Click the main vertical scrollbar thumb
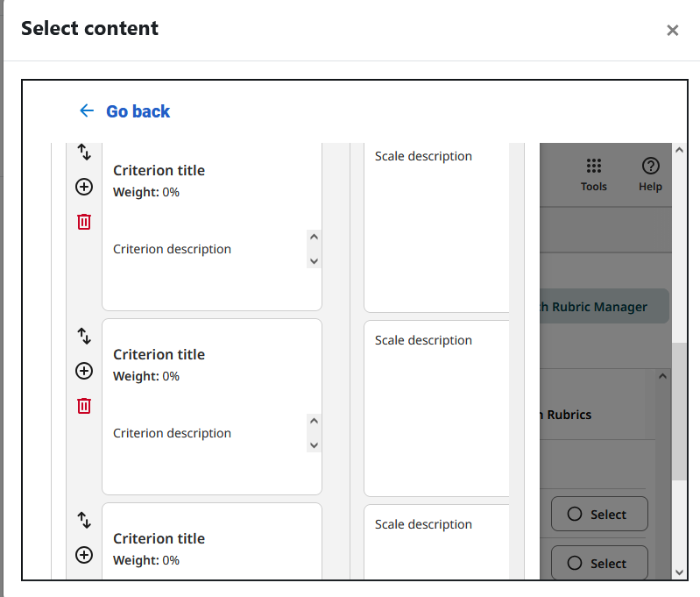Image resolution: width=700 pixels, height=597 pixels. 679,412
